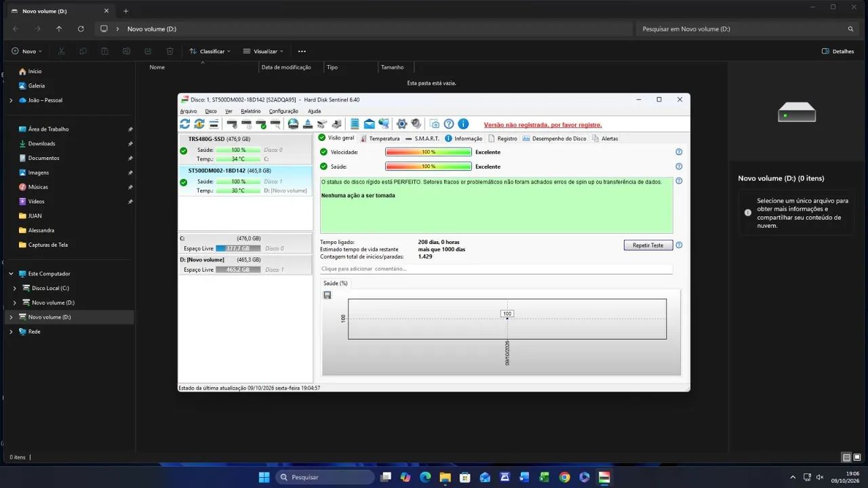Expand Disco Local (C:) in Explorer tree
This screenshot has height=488, width=868.
click(14, 288)
